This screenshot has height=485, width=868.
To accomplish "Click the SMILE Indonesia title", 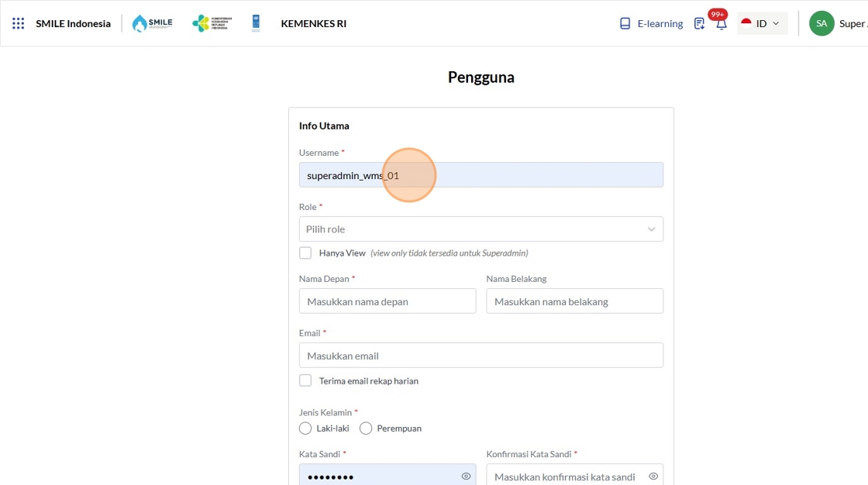I will (x=73, y=23).
